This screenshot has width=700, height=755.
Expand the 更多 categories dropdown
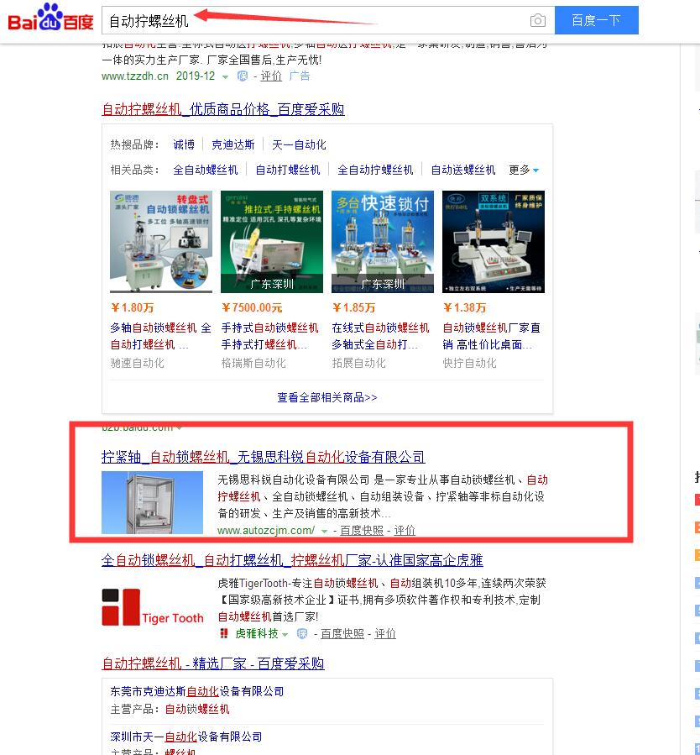pyautogui.click(x=524, y=170)
